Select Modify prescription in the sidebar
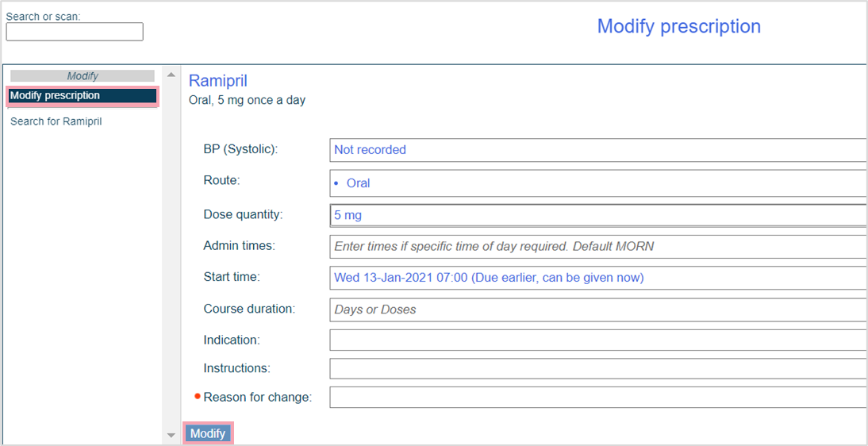 coord(83,96)
